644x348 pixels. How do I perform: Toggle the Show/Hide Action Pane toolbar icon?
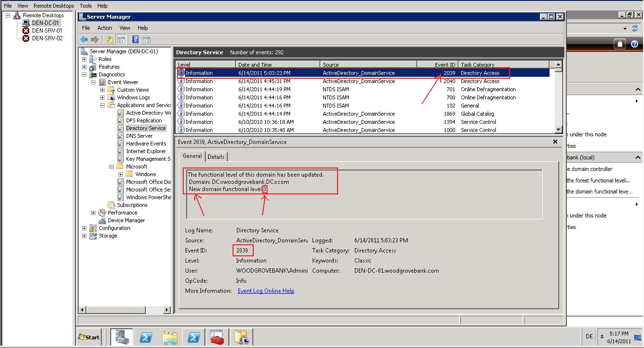(x=147, y=40)
